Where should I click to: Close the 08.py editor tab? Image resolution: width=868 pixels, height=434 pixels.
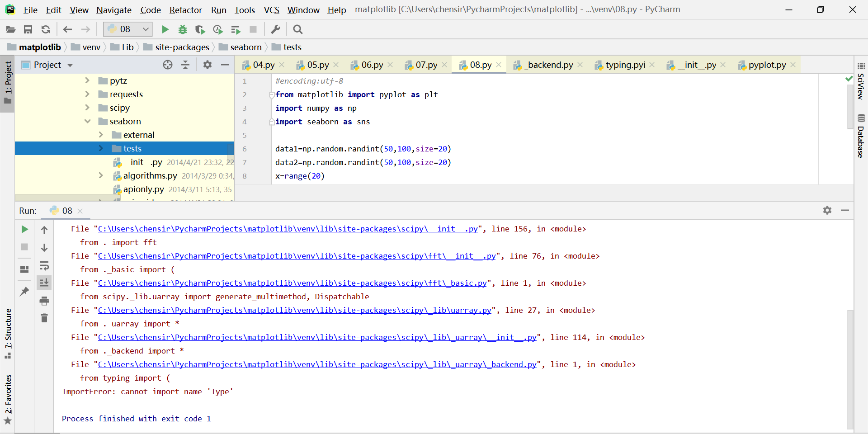pos(499,65)
